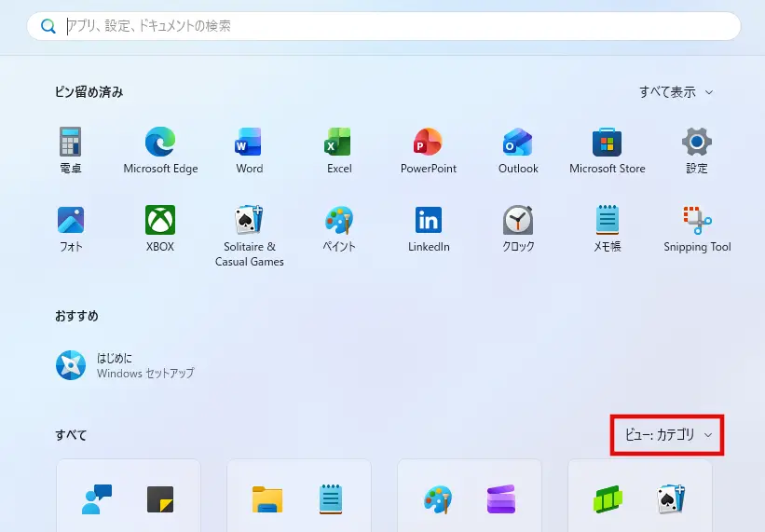The image size is (765, 532).
Task: Click the search magnifier icon
Action: 48,26
